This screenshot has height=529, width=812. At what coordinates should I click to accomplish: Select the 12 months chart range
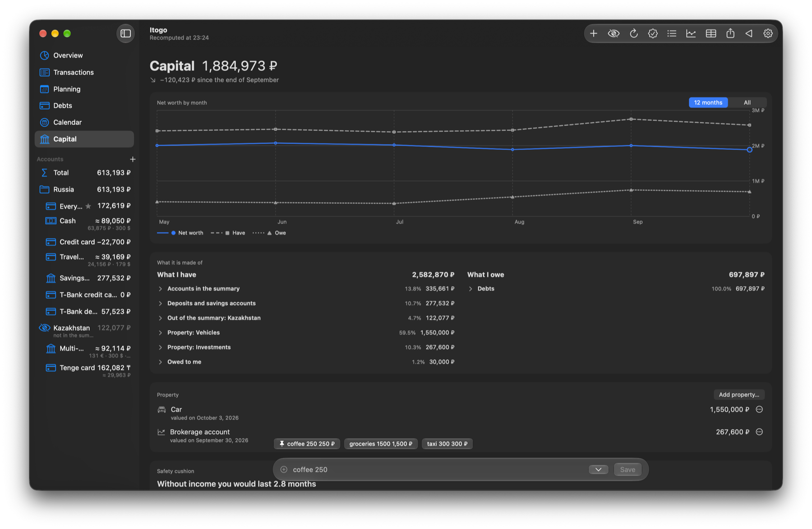pyautogui.click(x=708, y=102)
